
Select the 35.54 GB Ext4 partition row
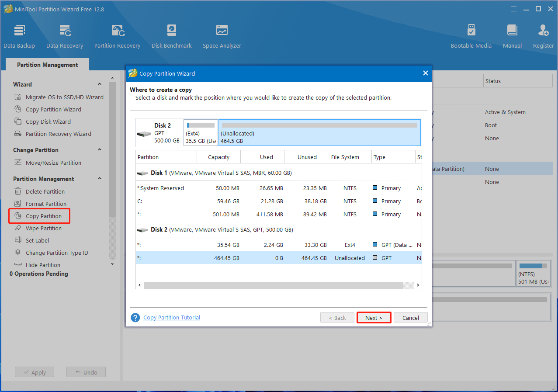pyautogui.click(x=278, y=245)
